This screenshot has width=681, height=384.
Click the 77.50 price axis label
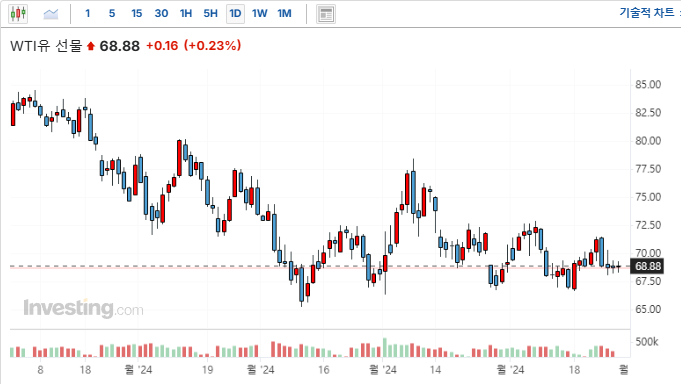pyautogui.click(x=648, y=169)
